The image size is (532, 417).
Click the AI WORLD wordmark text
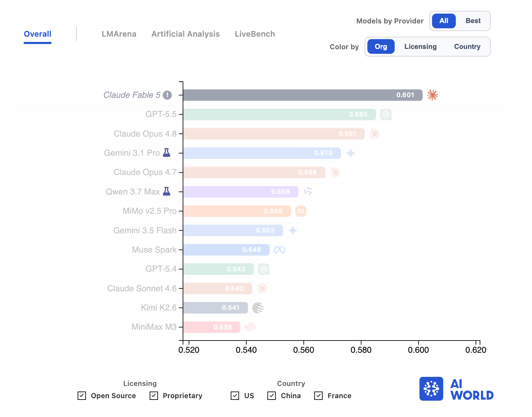pyautogui.click(x=472, y=389)
